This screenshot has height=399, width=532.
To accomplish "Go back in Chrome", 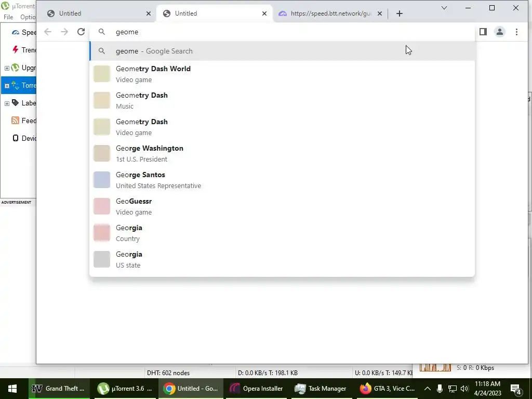I will point(48,32).
